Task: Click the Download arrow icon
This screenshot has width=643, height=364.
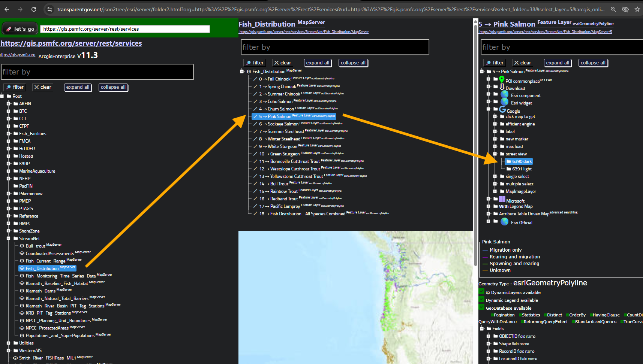Action: (502, 87)
